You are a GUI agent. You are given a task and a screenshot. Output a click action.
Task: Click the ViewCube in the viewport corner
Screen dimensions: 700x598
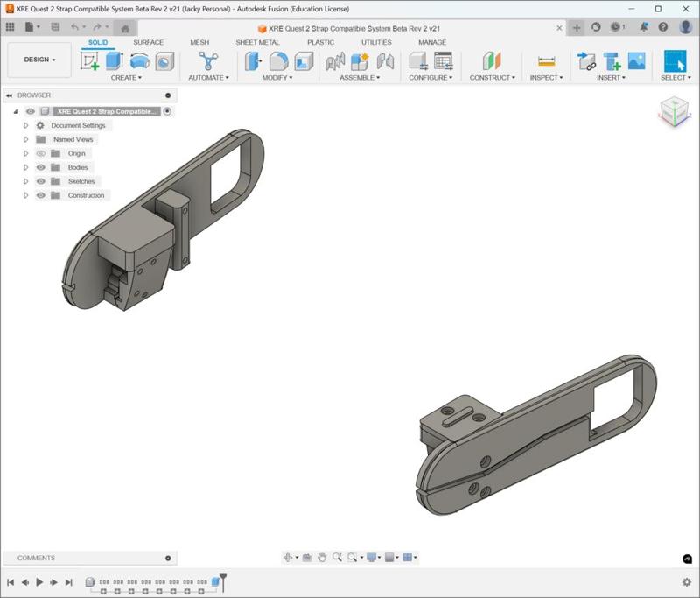[x=673, y=112]
